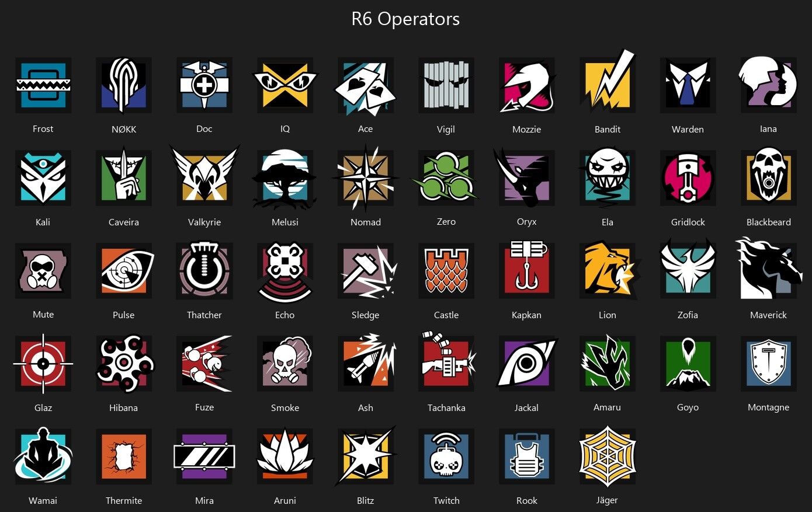Choose the Montagne shield icon
The height and width of the screenshot is (512, 812).
pyautogui.click(x=769, y=363)
